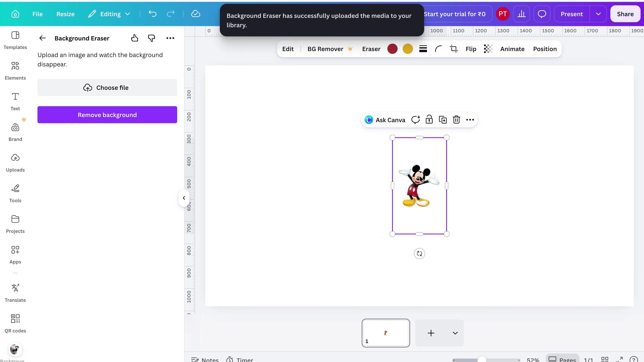The width and height of the screenshot is (644, 362).
Task: Expand the add page dropdown arrow
Action: click(455, 333)
